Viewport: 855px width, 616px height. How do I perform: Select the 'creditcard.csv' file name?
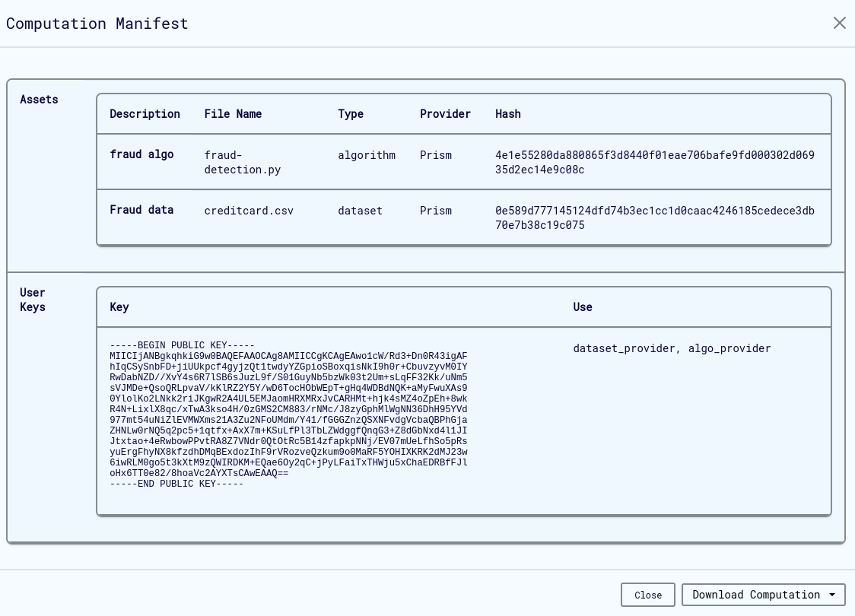249,211
